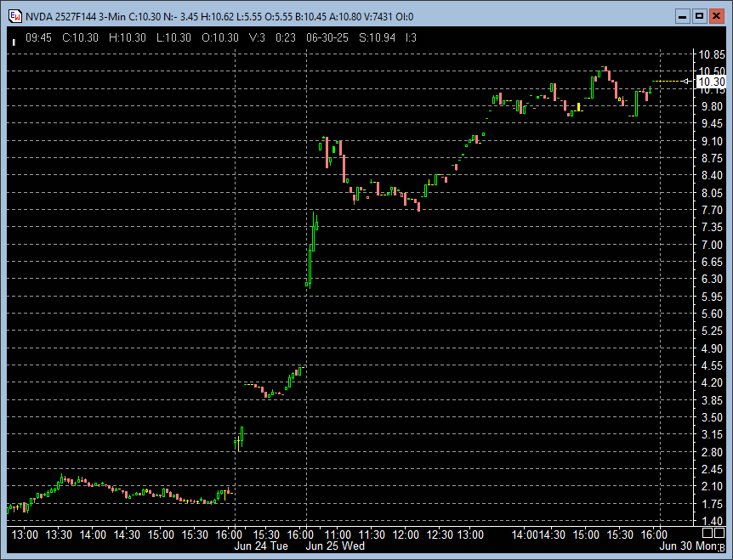This screenshot has height=560, width=733.
Task: Click the 9.10 price axis label
Action: [712, 141]
